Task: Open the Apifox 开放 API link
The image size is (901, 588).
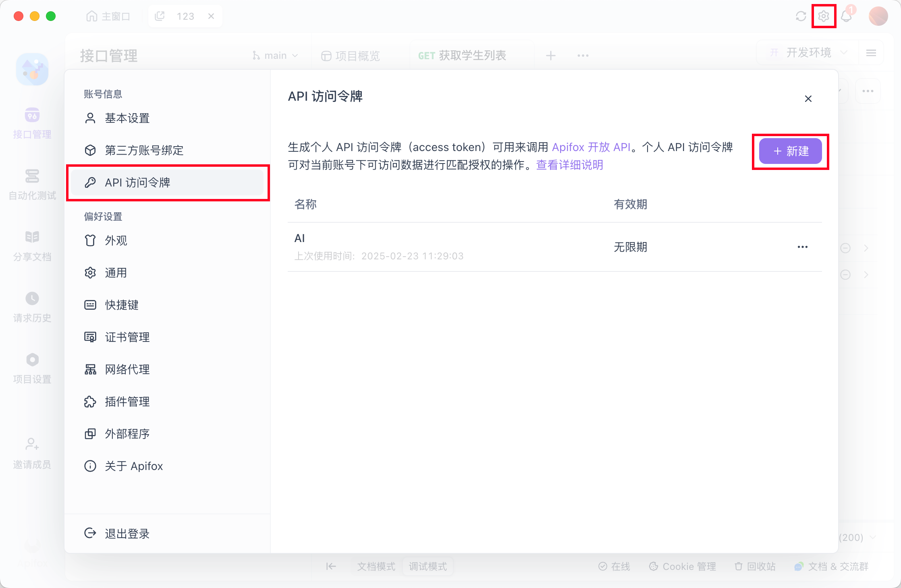Action: [x=591, y=147]
